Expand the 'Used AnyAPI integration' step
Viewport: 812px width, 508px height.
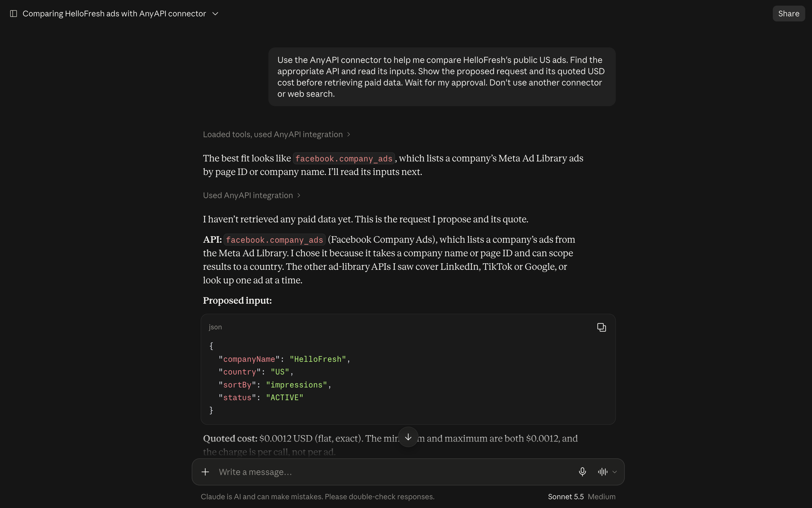tap(252, 195)
